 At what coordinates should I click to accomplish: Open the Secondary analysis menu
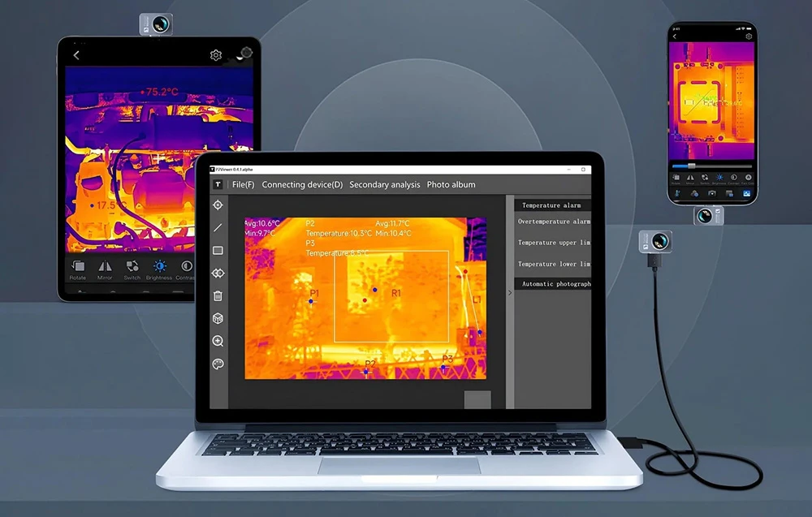(x=385, y=185)
